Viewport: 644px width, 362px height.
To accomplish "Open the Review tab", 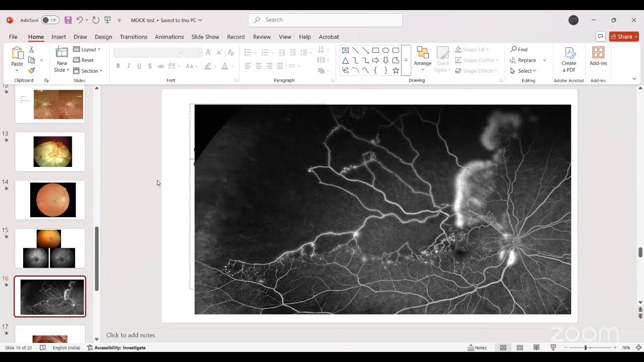I will point(262,37).
